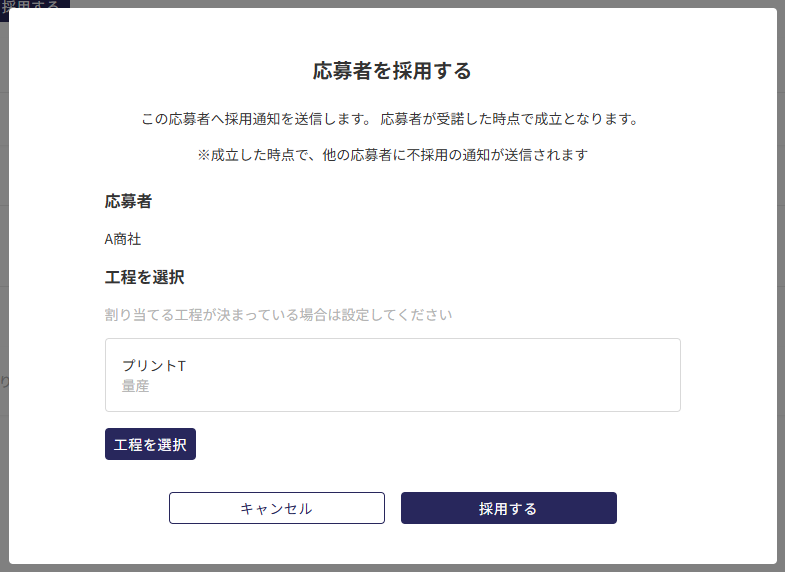Viewport: 785px width, 572px height.
Task: Click the sentence この応募者へ採用通知を送信します
Action: (257, 119)
